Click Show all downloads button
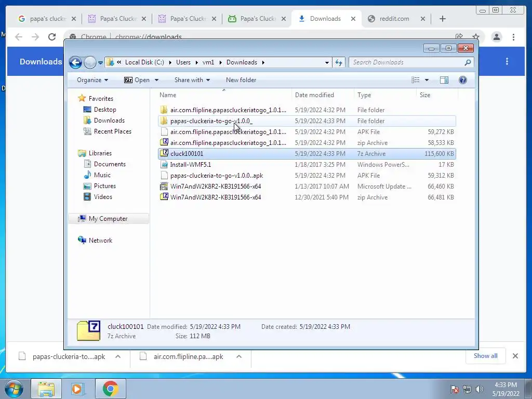The width and height of the screenshot is (532, 399). [486, 356]
